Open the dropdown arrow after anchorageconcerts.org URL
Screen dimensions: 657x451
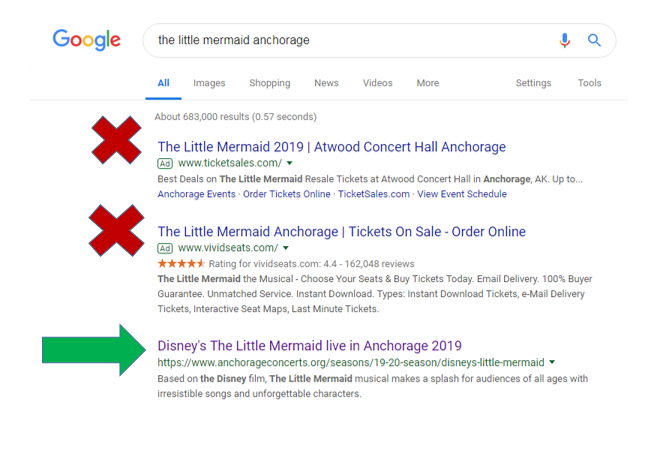(552, 362)
